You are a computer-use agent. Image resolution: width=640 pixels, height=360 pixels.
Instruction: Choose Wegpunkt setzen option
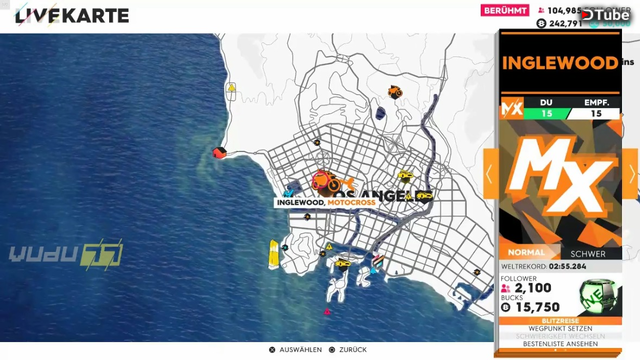click(x=560, y=329)
